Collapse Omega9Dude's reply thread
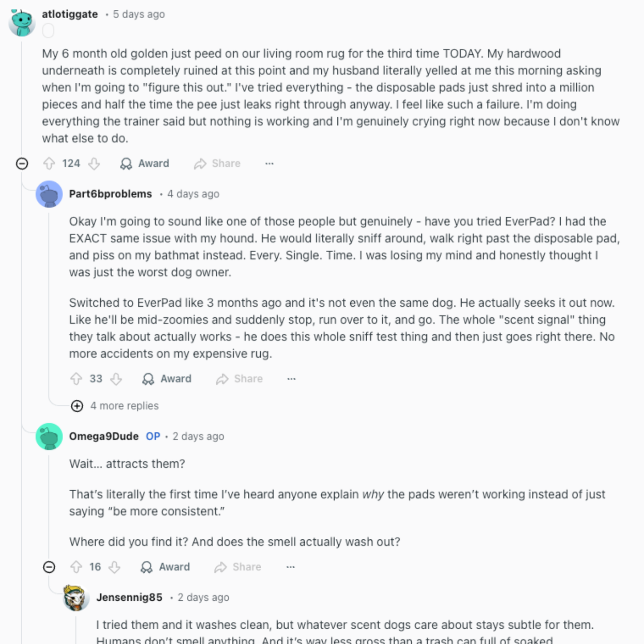644x644 pixels. click(49, 567)
